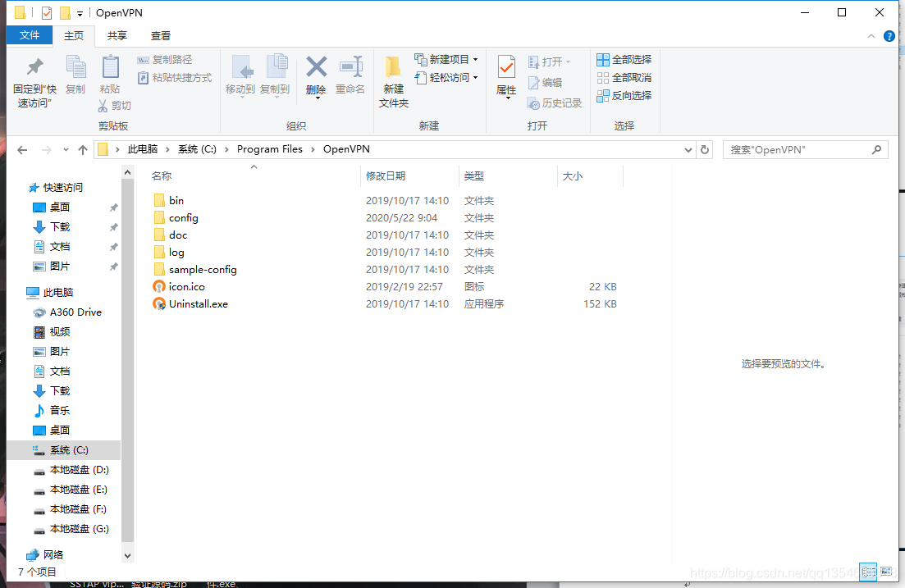Collapse the ribbon with the chevron
Viewport: 905px width, 588px height.
871,36
